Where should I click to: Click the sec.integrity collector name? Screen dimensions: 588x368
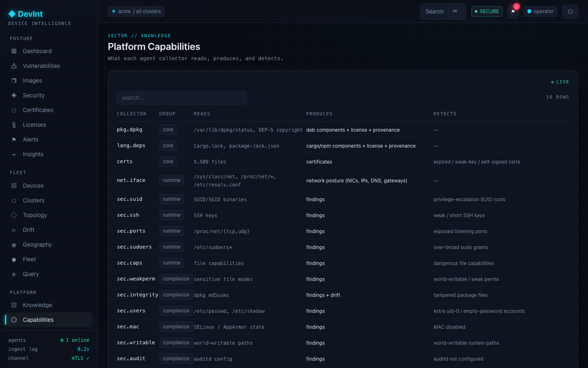coord(138,295)
